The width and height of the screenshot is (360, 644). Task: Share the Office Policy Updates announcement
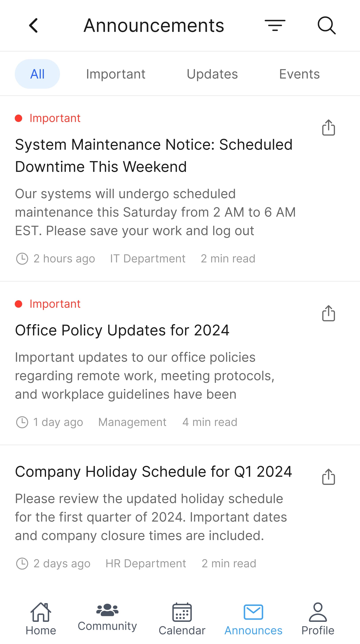pos(328,313)
